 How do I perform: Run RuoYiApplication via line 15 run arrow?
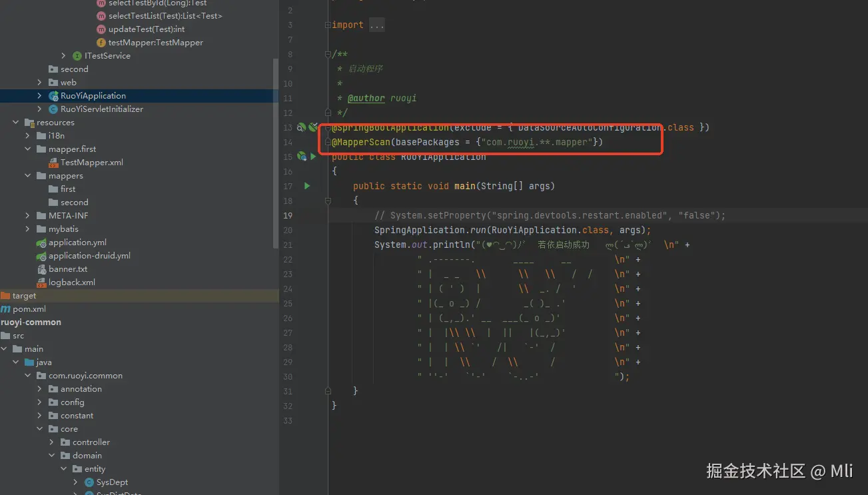tap(312, 157)
